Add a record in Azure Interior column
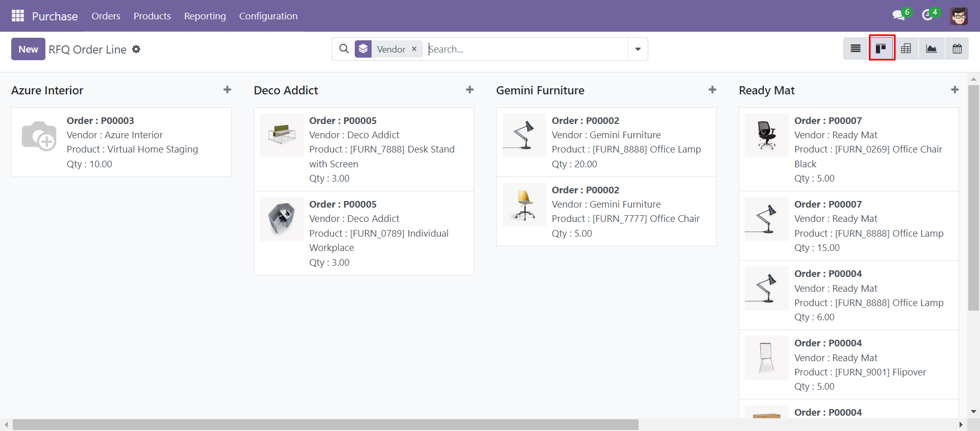980x431 pixels. point(227,90)
